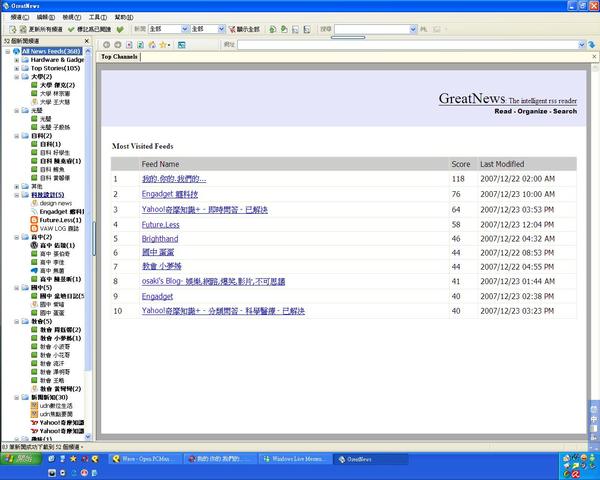Open the last menu in the menu bar

point(124,17)
